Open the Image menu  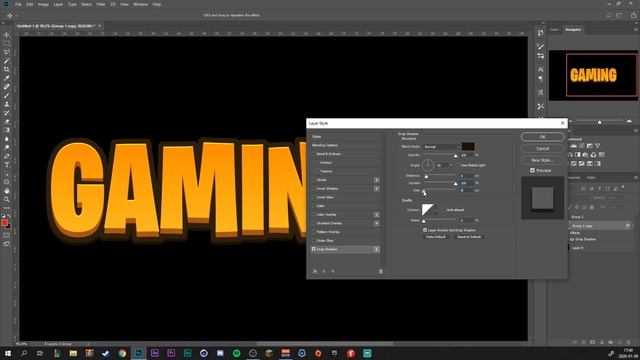click(43, 4)
